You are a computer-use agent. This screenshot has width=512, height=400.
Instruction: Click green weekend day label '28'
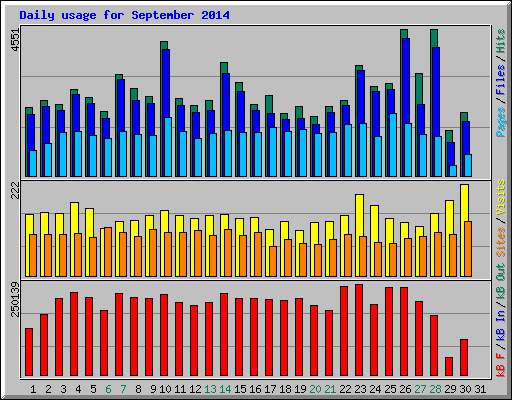[435, 389]
